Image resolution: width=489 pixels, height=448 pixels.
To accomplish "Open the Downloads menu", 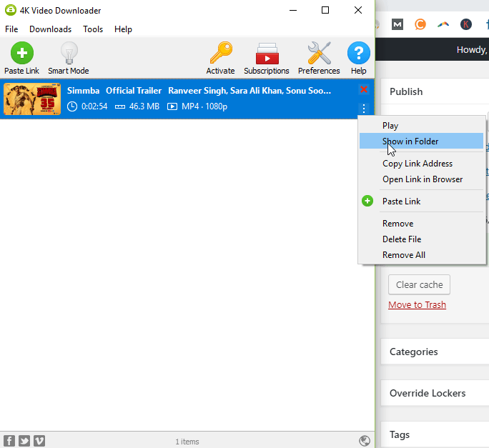I will click(x=51, y=29).
